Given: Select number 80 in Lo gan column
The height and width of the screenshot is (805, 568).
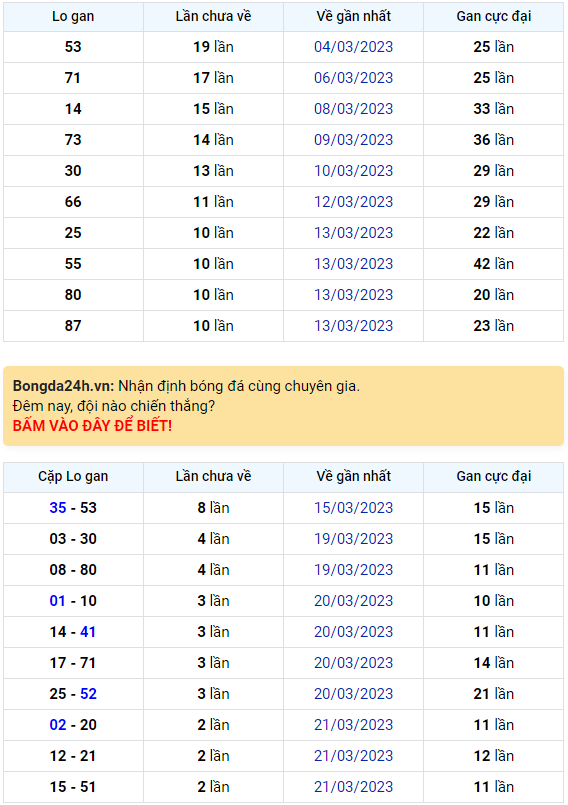Looking at the screenshot, I should click(73, 295).
